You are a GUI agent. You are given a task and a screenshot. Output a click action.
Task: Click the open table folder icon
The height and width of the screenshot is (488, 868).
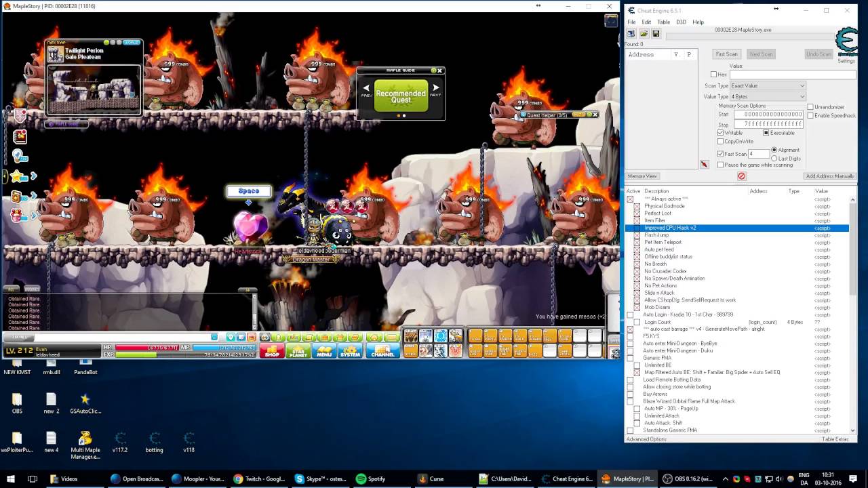644,33
